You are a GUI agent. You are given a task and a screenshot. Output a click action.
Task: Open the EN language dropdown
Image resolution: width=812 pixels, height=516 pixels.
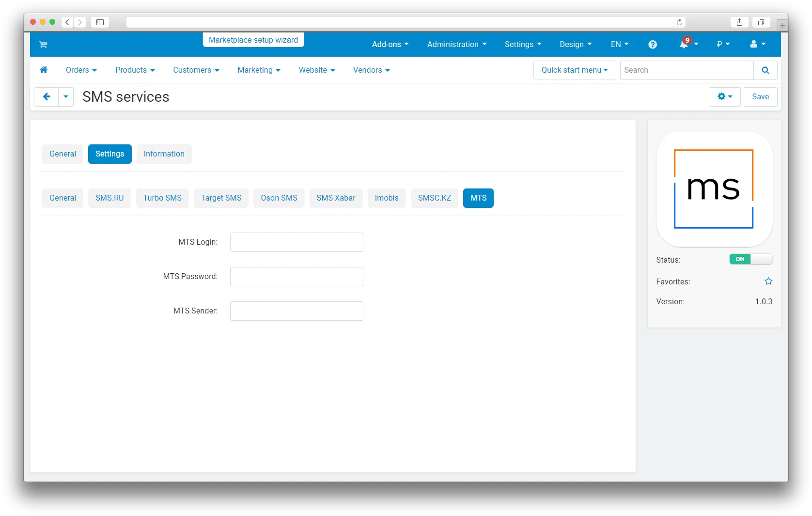point(620,45)
